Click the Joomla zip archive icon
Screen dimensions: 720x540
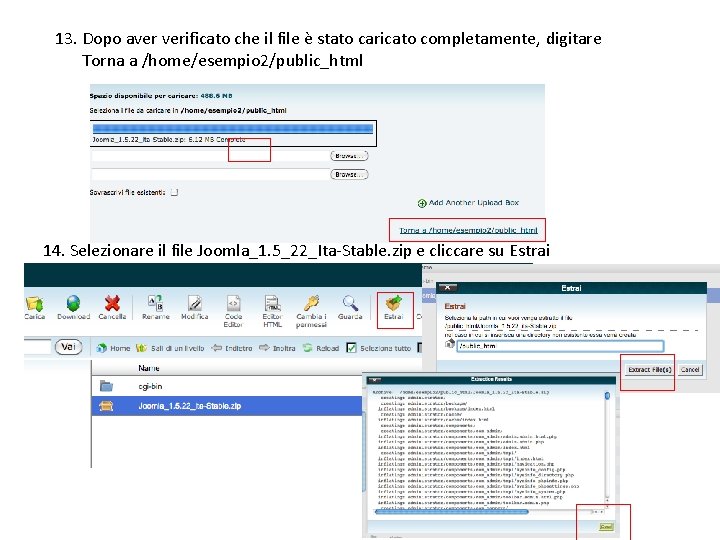106,406
